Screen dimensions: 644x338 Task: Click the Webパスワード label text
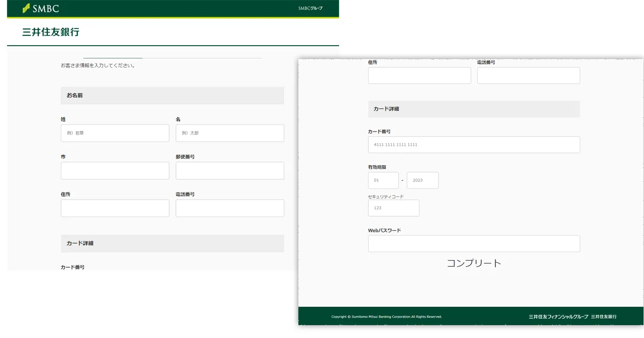384,230
